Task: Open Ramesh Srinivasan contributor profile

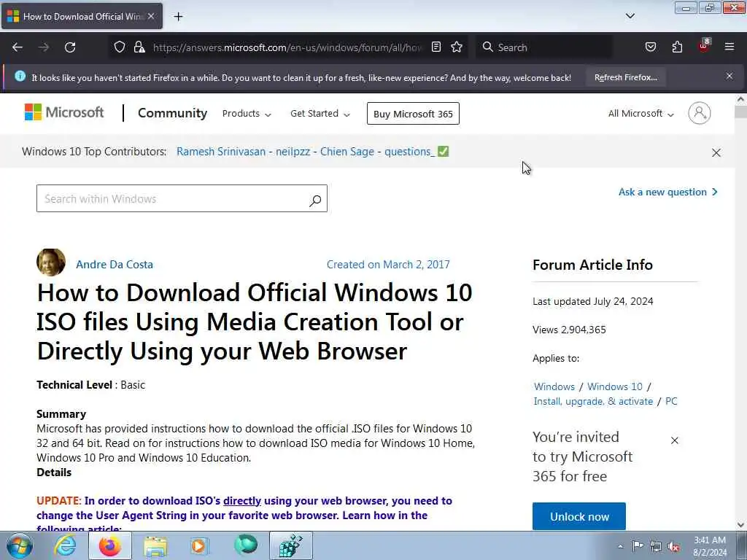Action: [221, 152]
